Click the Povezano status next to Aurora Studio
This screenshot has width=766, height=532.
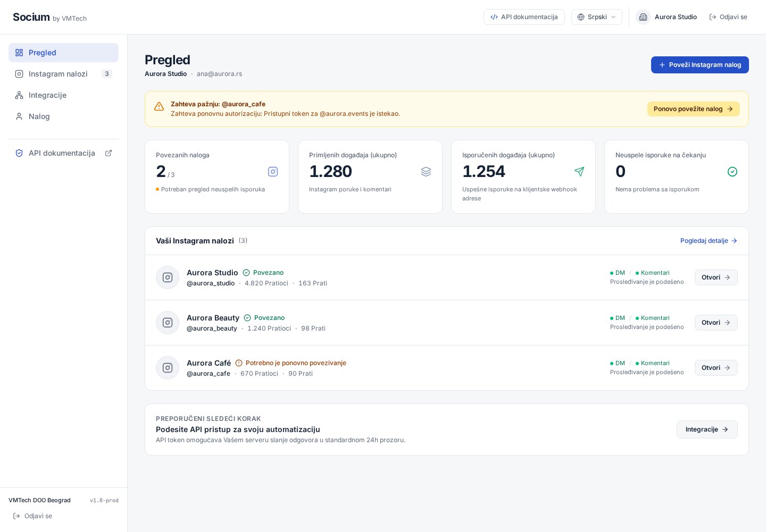(263, 273)
